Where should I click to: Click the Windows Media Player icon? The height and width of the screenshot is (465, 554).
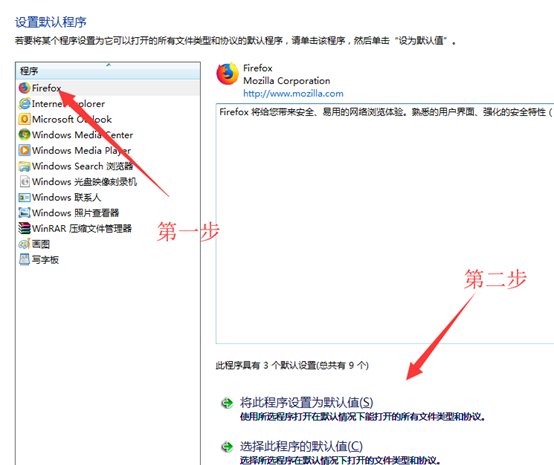tap(24, 150)
